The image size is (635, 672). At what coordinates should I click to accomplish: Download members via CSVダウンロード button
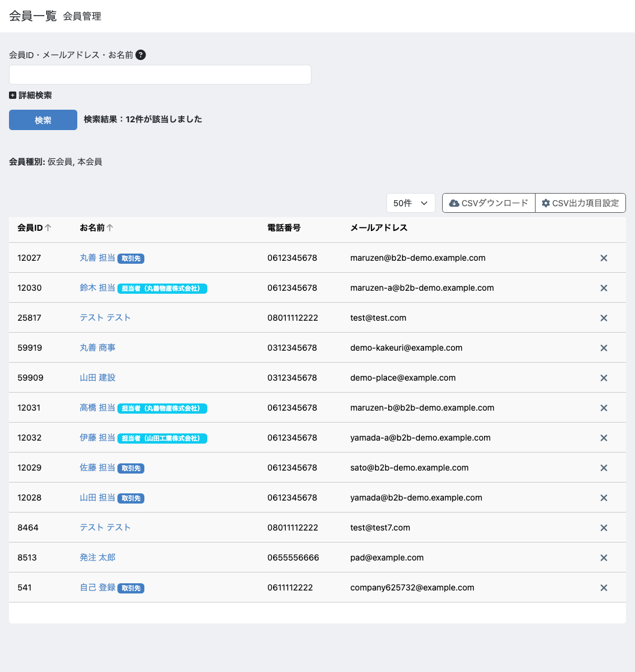point(489,203)
